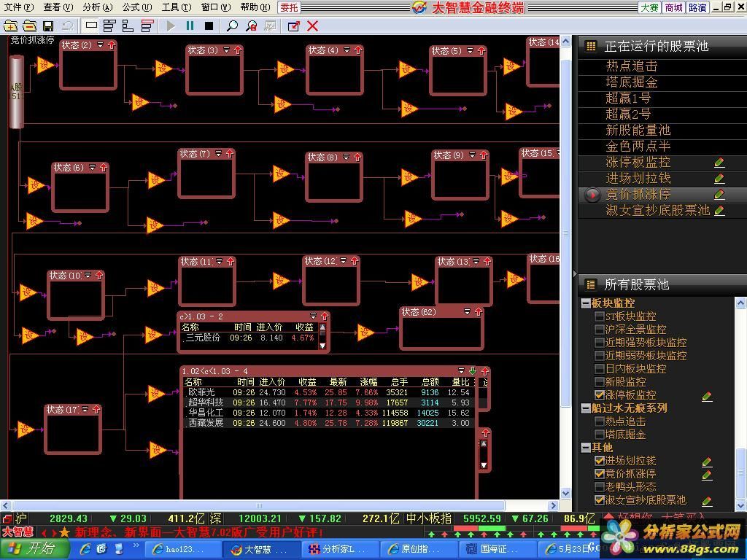This screenshot has width=747, height=560.
Task: Toggle ST板块监控 checkbox
Action: click(x=600, y=316)
